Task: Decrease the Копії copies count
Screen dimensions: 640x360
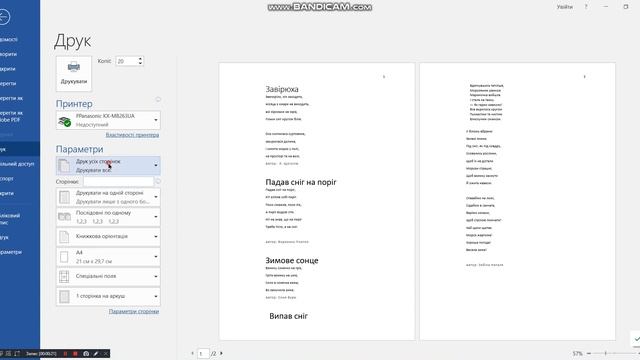Action: pyautogui.click(x=140, y=64)
